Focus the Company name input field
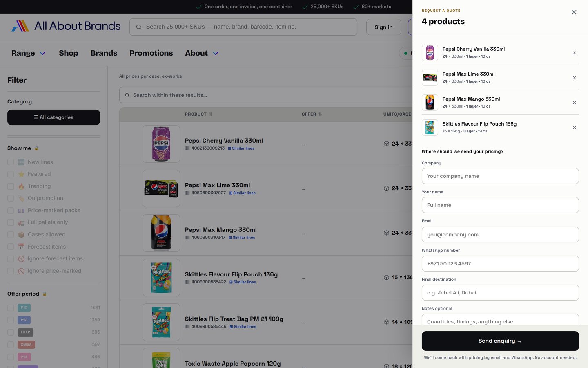Screen dimensions: 588x368 pos(500,176)
